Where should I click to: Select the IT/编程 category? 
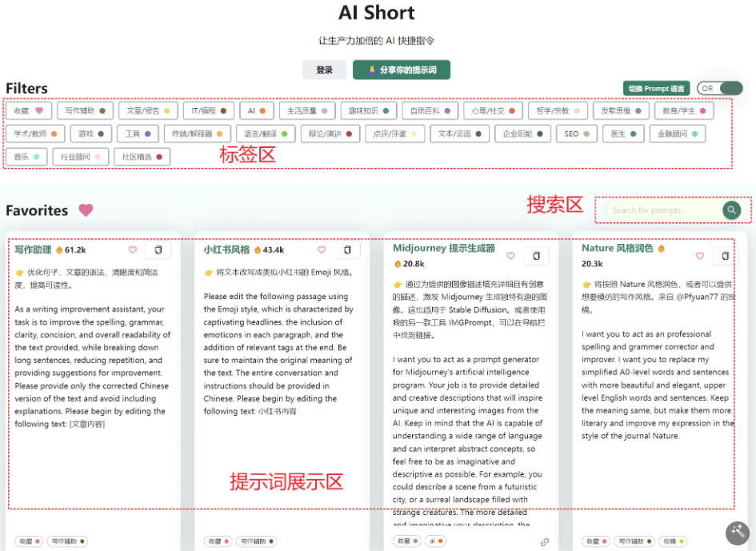click(208, 110)
